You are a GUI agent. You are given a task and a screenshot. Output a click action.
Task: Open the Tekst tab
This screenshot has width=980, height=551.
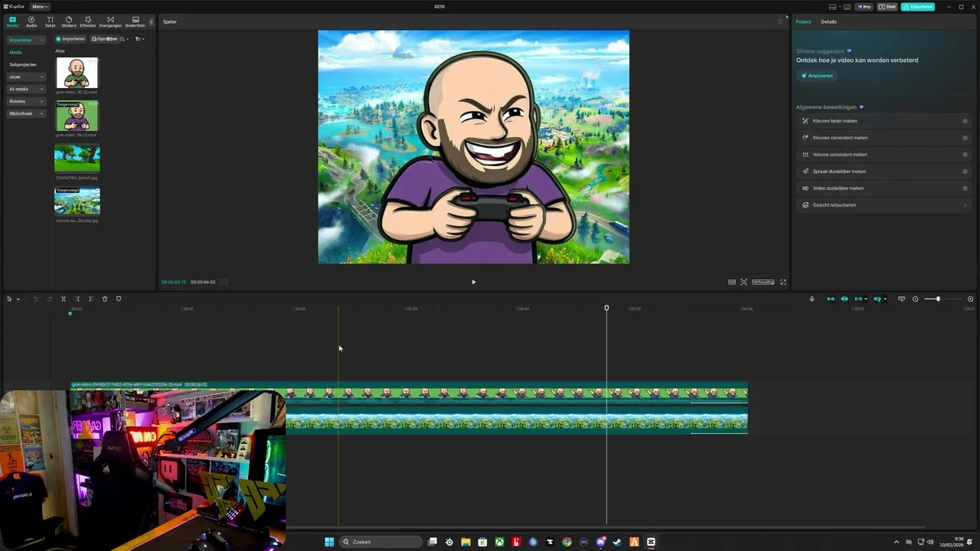click(x=50, y=21)
